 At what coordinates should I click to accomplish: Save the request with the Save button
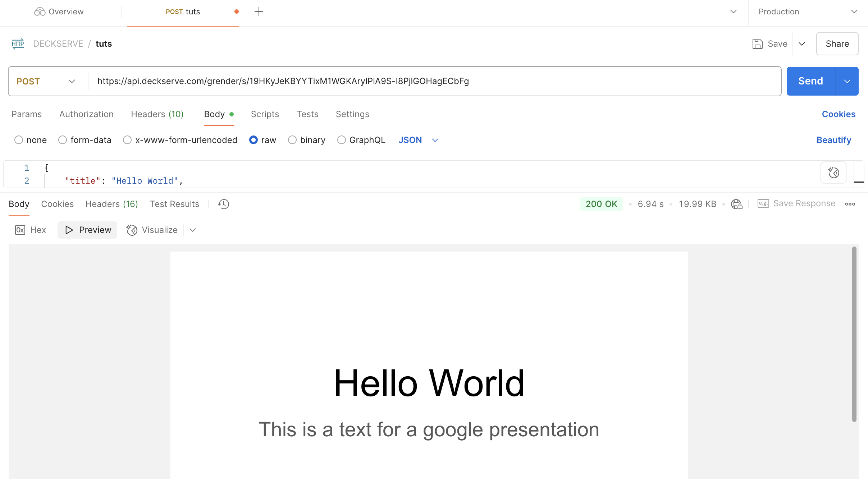(770, 44)
